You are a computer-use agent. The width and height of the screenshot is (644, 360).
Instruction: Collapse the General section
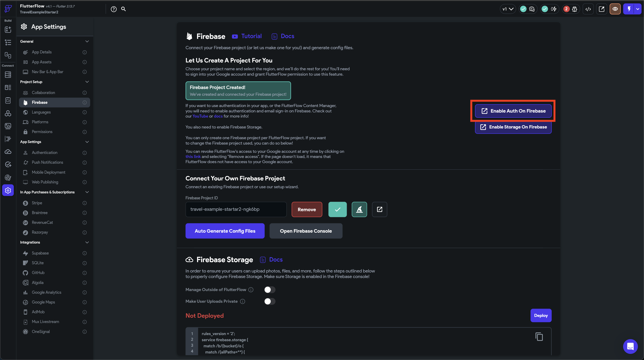click(87, 42)
